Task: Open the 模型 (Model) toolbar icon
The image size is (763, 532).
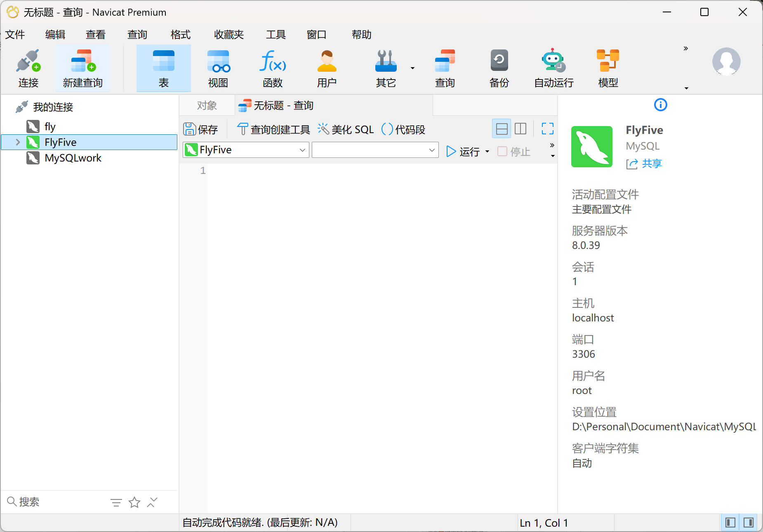Action: (608, 68)
